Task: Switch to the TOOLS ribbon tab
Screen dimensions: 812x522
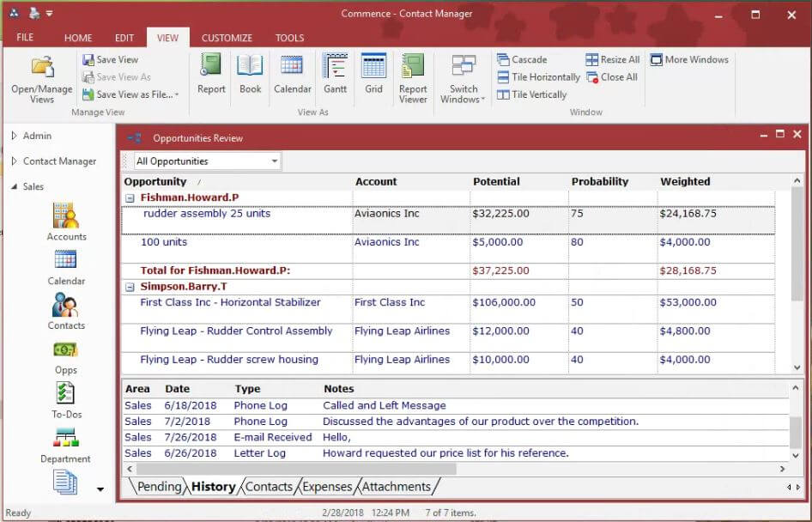Action: tap(289, 38)
